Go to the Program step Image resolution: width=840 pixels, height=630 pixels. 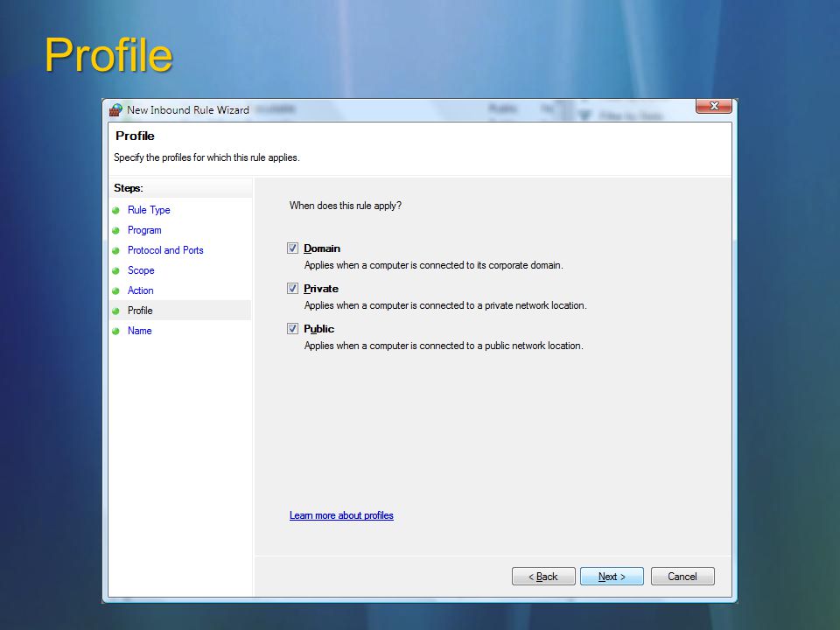point(144,230)
